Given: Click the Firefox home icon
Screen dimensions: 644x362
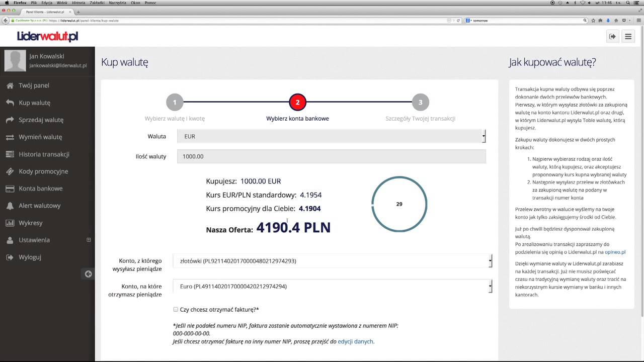Looking at the screenshot, I should [x=616, y=21].
